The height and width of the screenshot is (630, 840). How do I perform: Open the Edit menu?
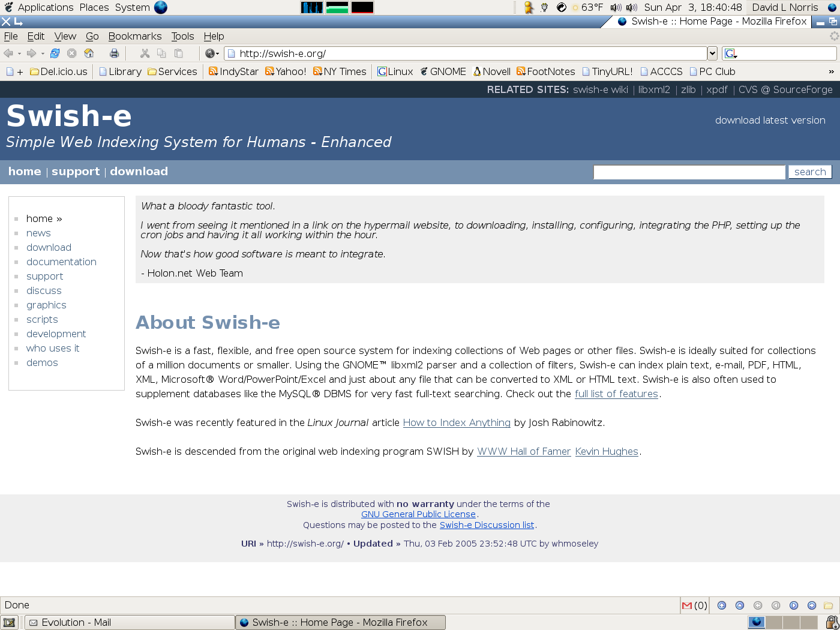point(36,36)
